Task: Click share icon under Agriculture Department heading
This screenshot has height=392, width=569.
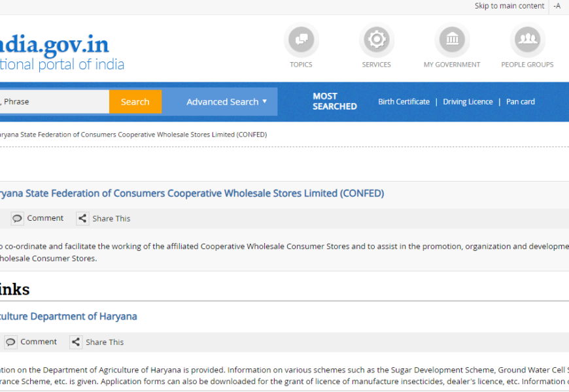Action: tap(76, 342)
